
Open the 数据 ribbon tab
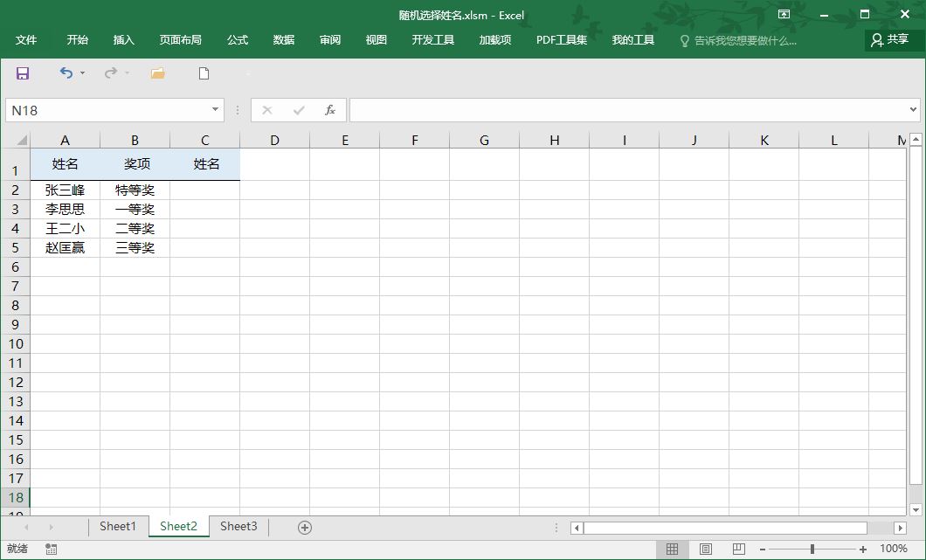coord(283,40)
